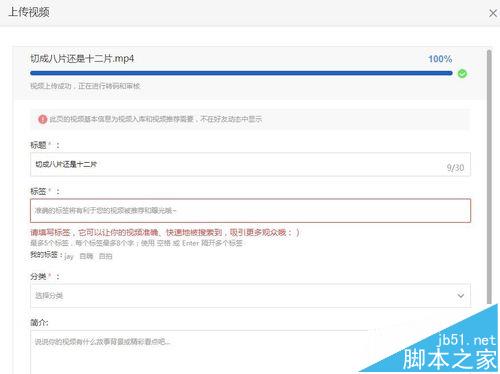Click the red 请填写标签 error message

point(165,232)
